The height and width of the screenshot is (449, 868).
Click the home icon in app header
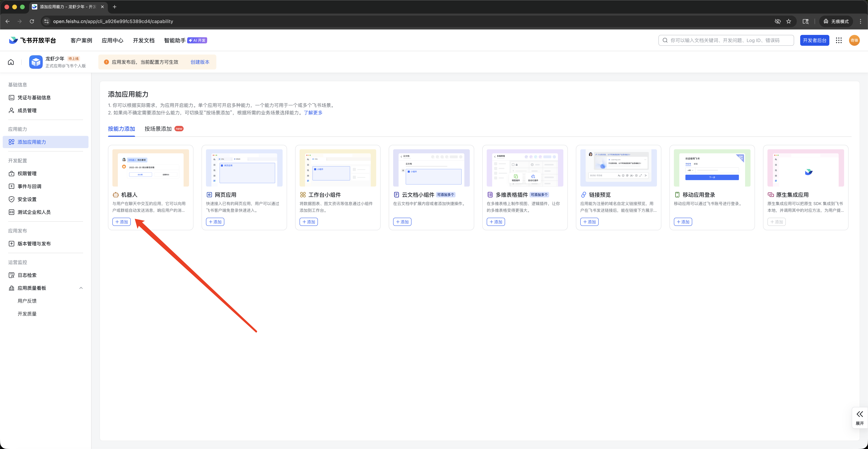[11, 62]
